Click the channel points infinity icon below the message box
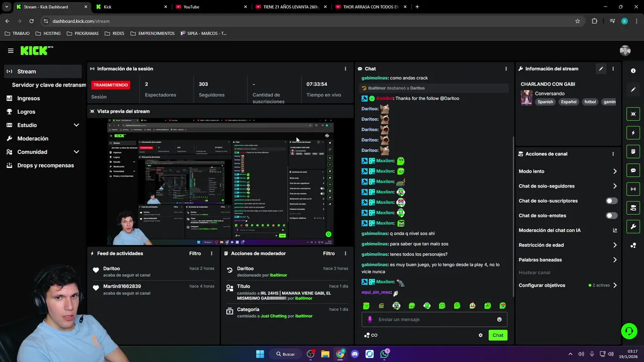Screen dimensions: 644x362 [370, 335]
